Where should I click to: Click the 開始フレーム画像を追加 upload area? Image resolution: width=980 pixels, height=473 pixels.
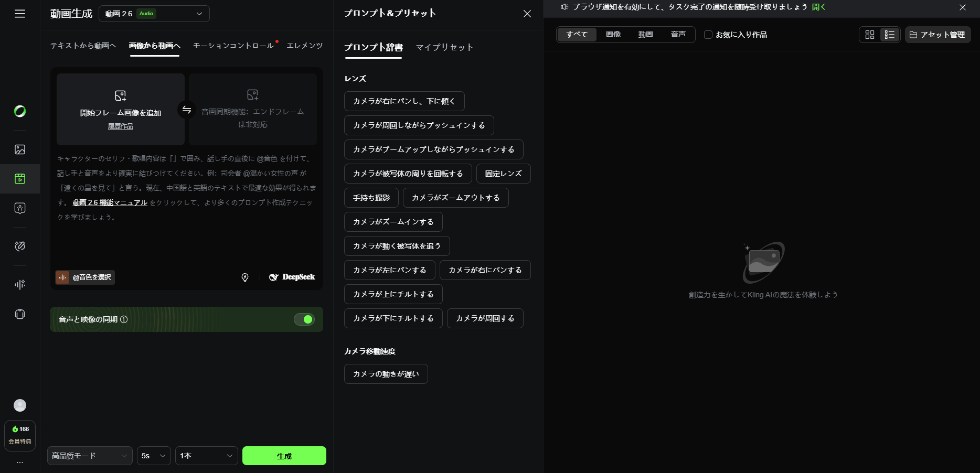[121, 109]
